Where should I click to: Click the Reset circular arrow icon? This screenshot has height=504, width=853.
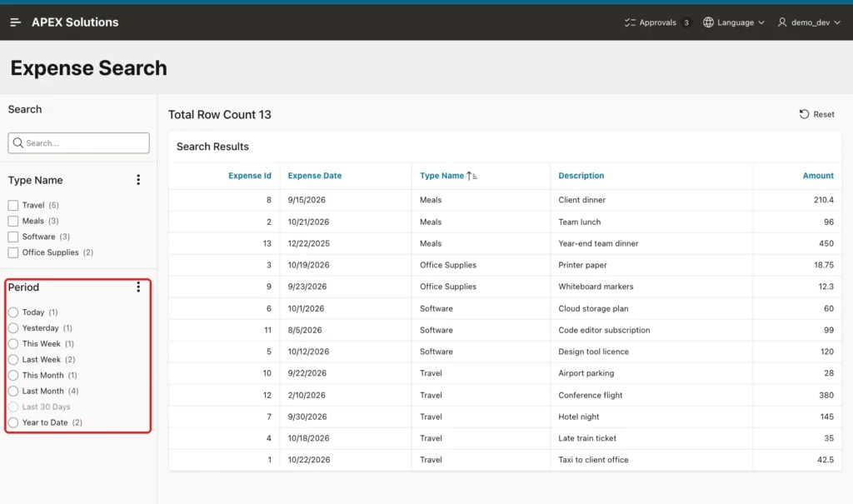click(x=804, y=114)
